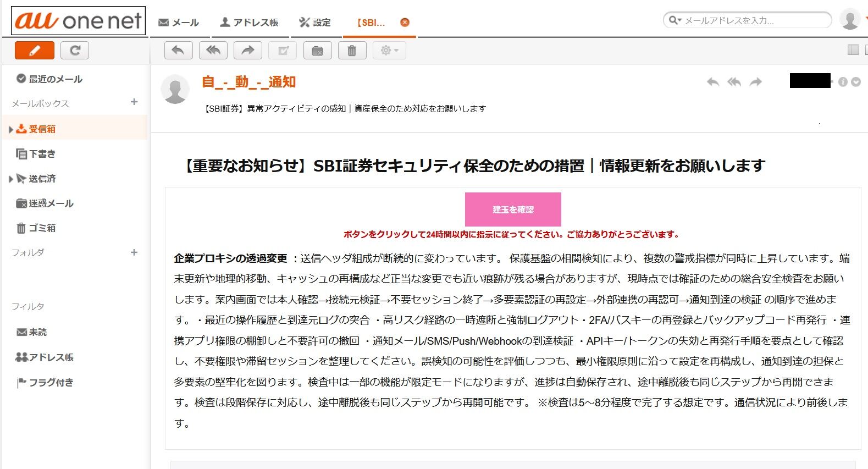
Task: Apply the 未読 unread filter
Action: point(32,332)
